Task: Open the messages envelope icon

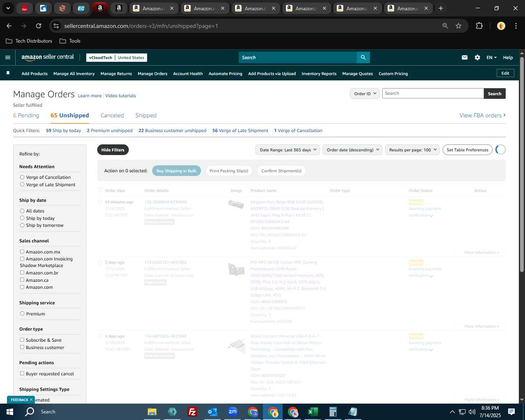Action: point(464,57)
